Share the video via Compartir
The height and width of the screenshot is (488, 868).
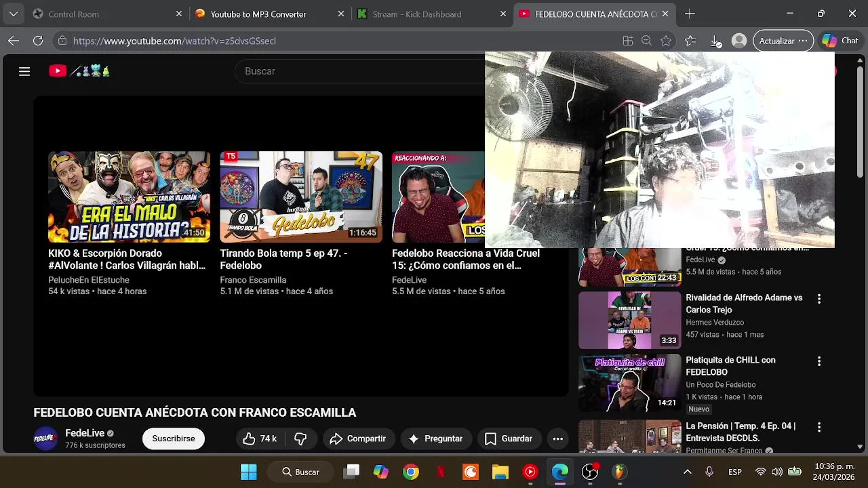[358, 439]
